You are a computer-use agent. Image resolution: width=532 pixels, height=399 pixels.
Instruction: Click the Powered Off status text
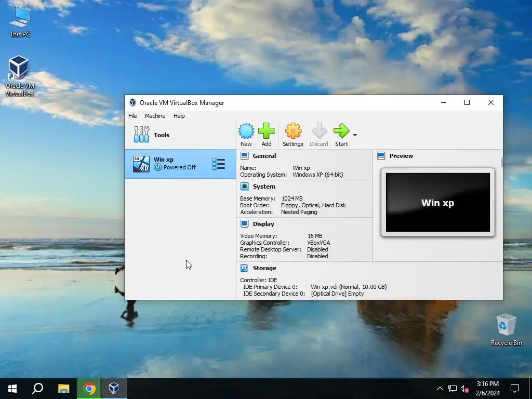(x=179, y=167)
